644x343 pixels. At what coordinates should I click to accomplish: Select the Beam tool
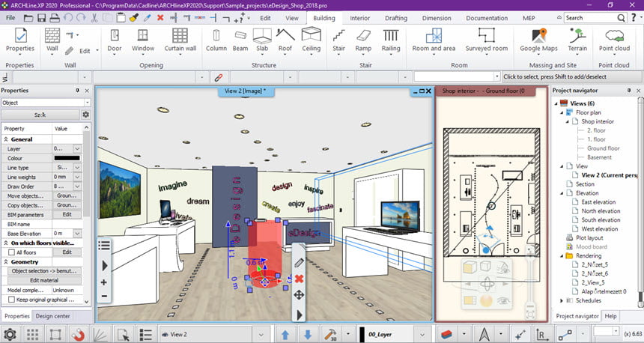[x=240, y=40]
